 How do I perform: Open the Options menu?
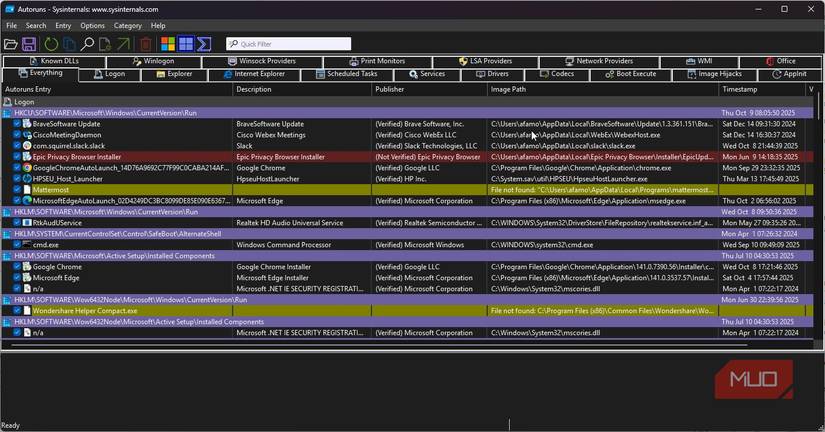pos(93,25)
